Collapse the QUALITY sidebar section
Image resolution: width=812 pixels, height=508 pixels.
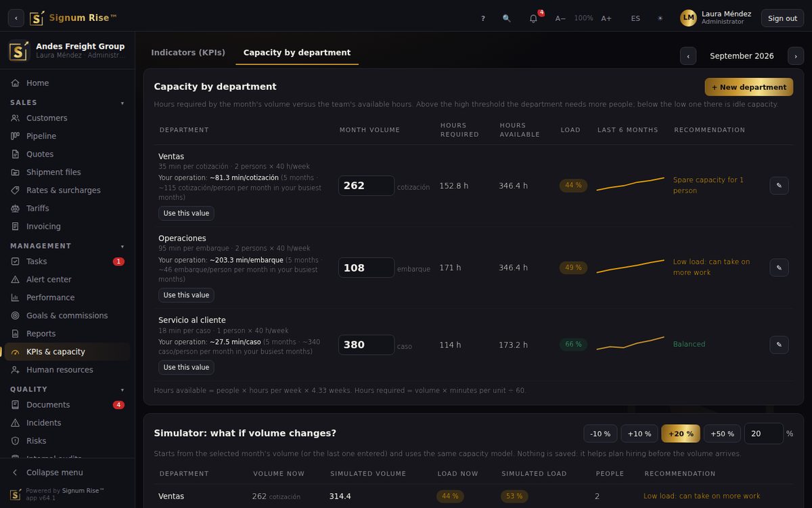(x=68, y=389)
